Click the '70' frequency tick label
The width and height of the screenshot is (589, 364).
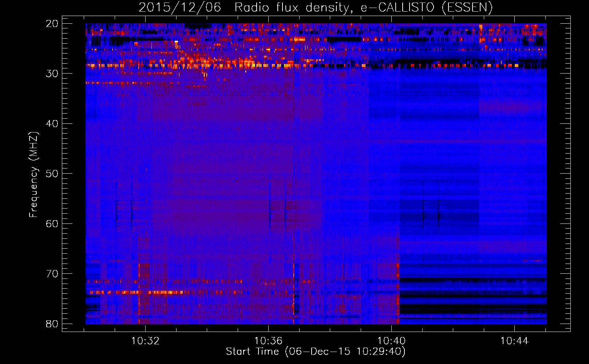tap(52, 274)
